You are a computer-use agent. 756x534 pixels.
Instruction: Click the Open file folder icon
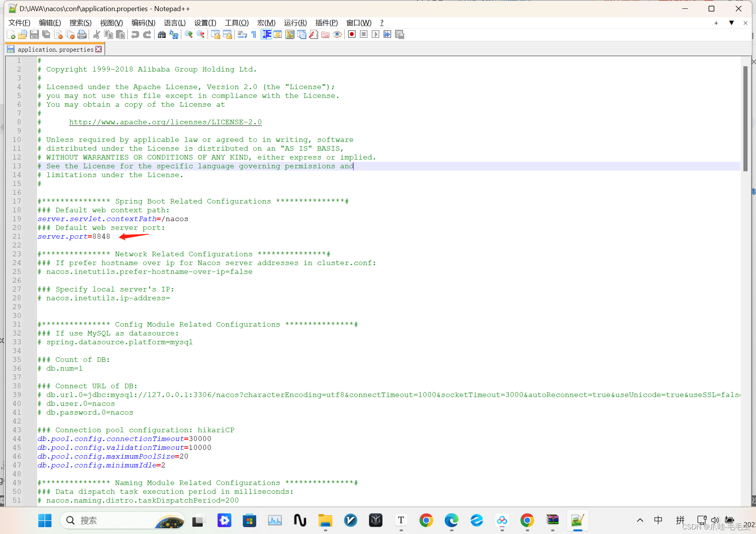23,35
